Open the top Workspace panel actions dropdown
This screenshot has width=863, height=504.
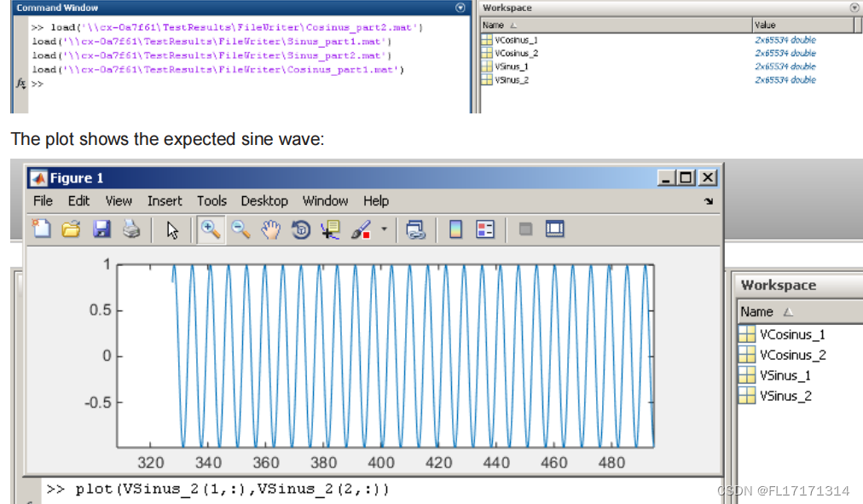point(854,8)
